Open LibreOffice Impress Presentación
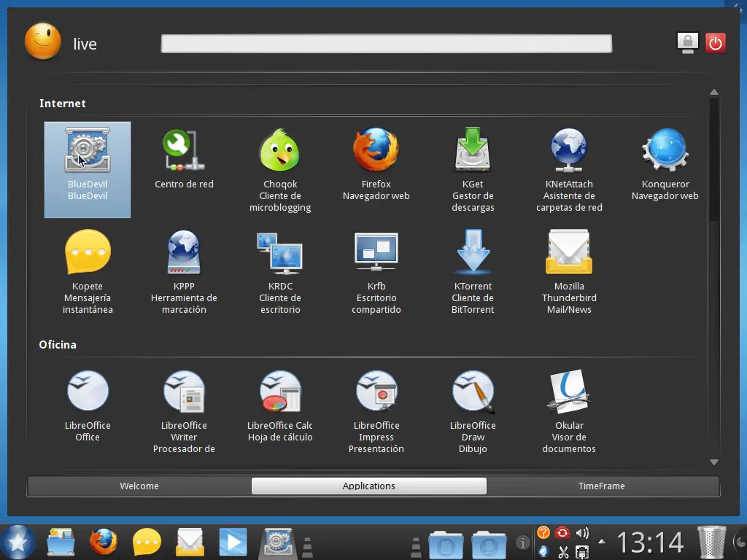 tap(376, 411)
